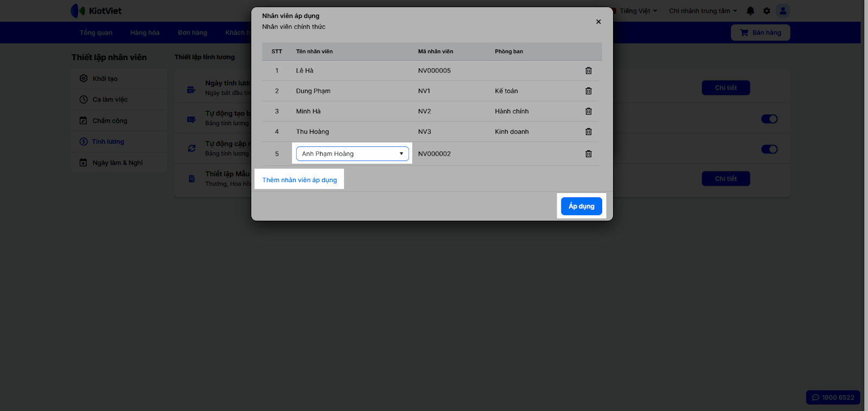Click chat icon beside 1900 6522

[x=815, y=397]
